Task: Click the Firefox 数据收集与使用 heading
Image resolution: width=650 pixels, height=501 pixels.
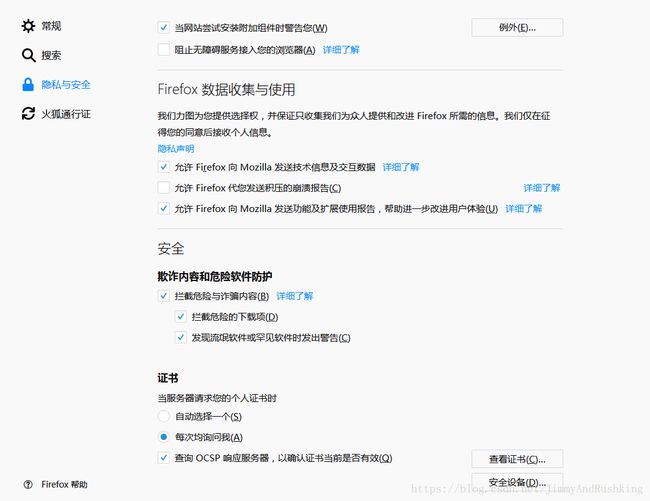Action: coord(226,90)
